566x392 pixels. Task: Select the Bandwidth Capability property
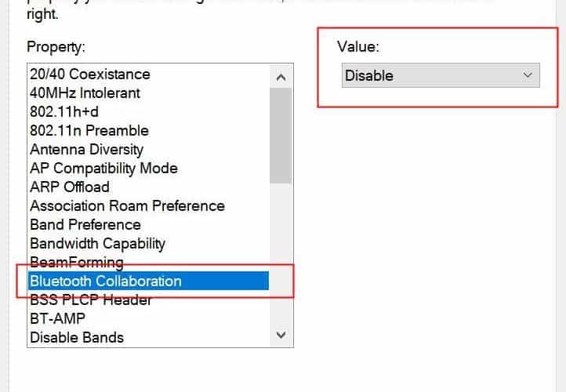tap(97, 244)
